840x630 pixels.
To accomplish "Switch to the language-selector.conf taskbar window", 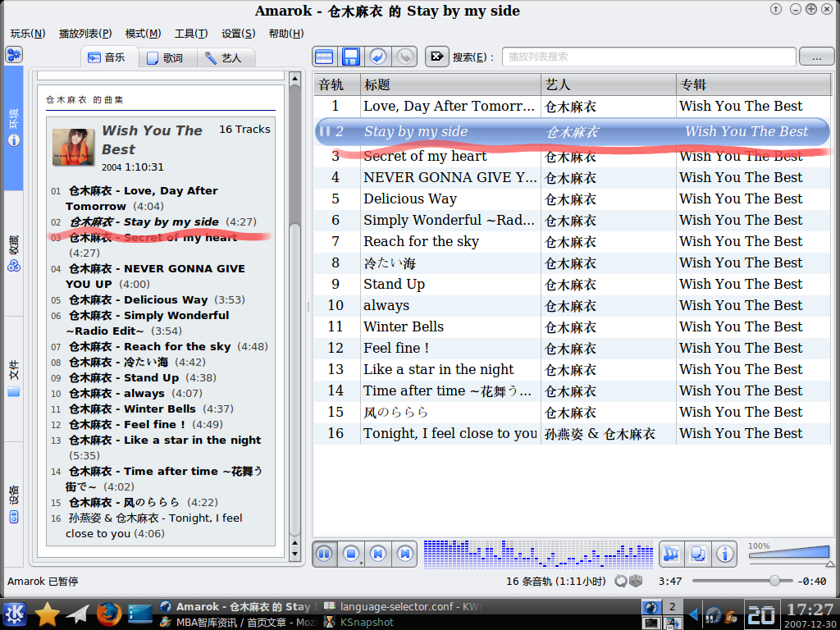I will (x=402, y=607).
